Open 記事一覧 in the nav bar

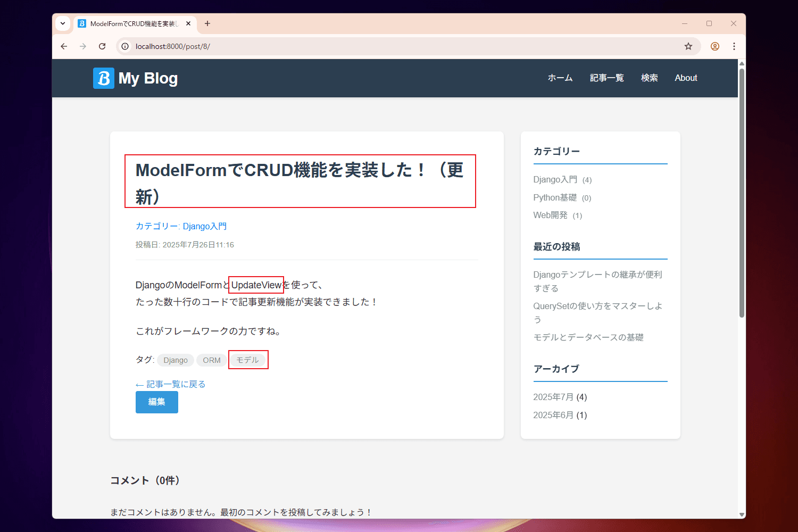pos(607,78)
